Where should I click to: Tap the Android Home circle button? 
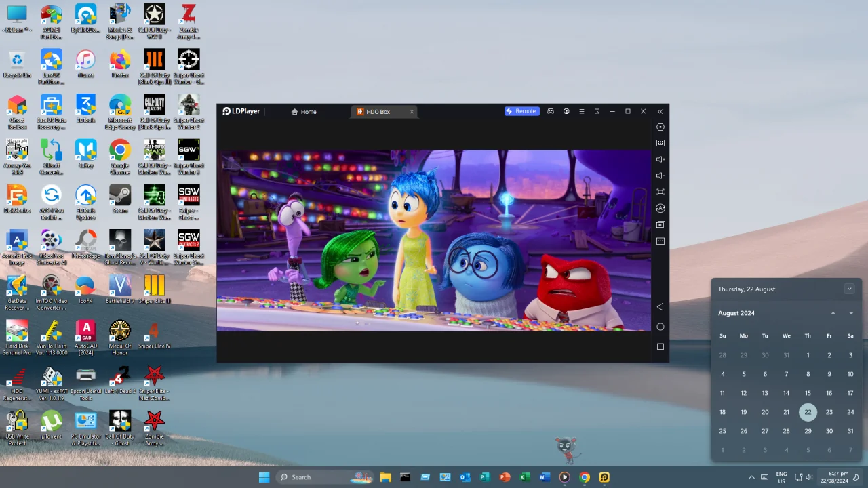click(x=660, y=327)
